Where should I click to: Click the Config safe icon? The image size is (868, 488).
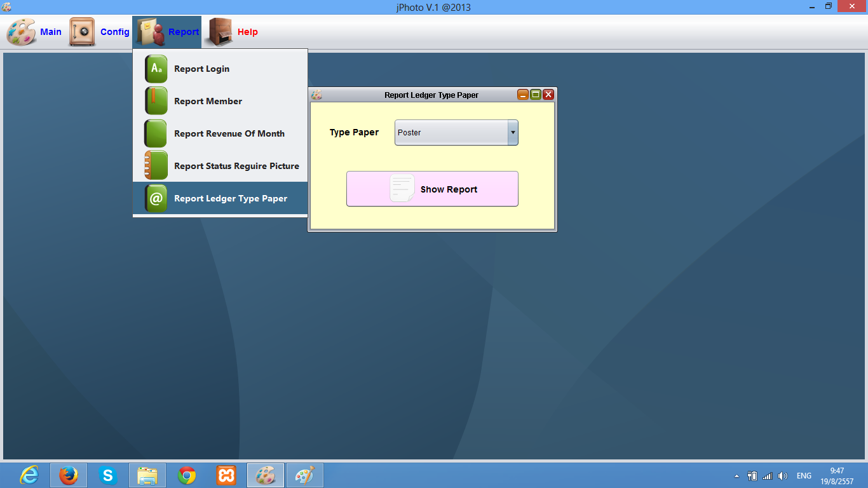tap(83, 32)
